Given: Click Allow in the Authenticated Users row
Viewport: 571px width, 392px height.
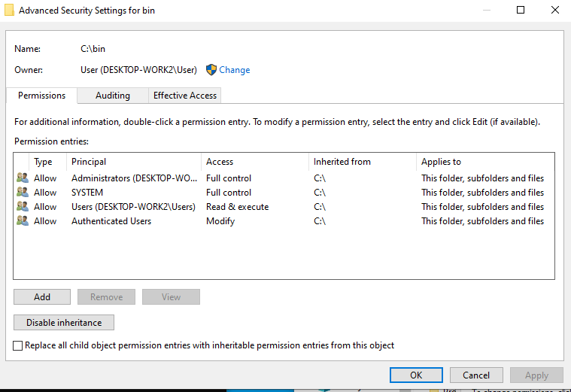Looking at the screenshot, I should pos(45,221).
